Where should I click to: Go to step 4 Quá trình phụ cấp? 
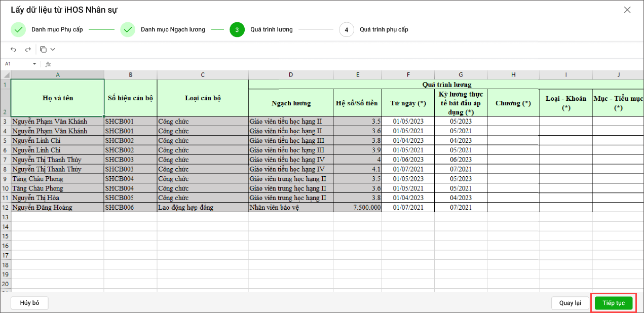point(347,30)
